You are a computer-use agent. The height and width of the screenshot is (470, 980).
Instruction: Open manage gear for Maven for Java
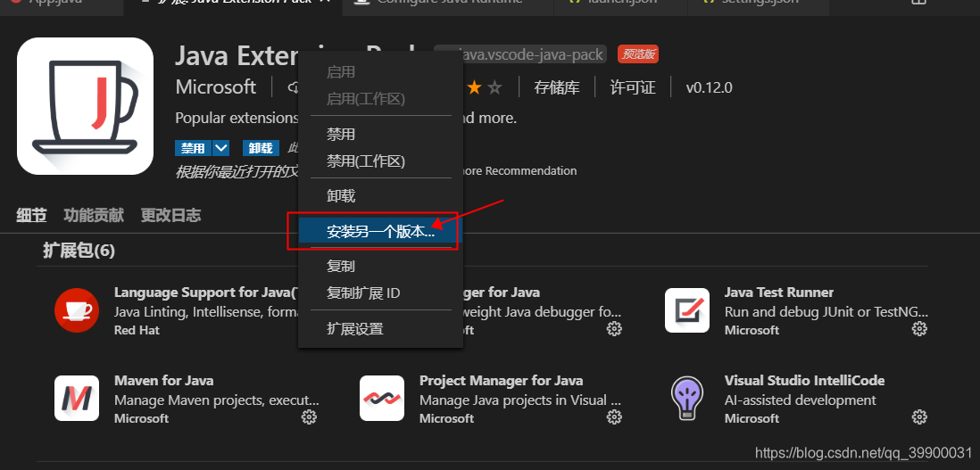[x=309, y=417]
